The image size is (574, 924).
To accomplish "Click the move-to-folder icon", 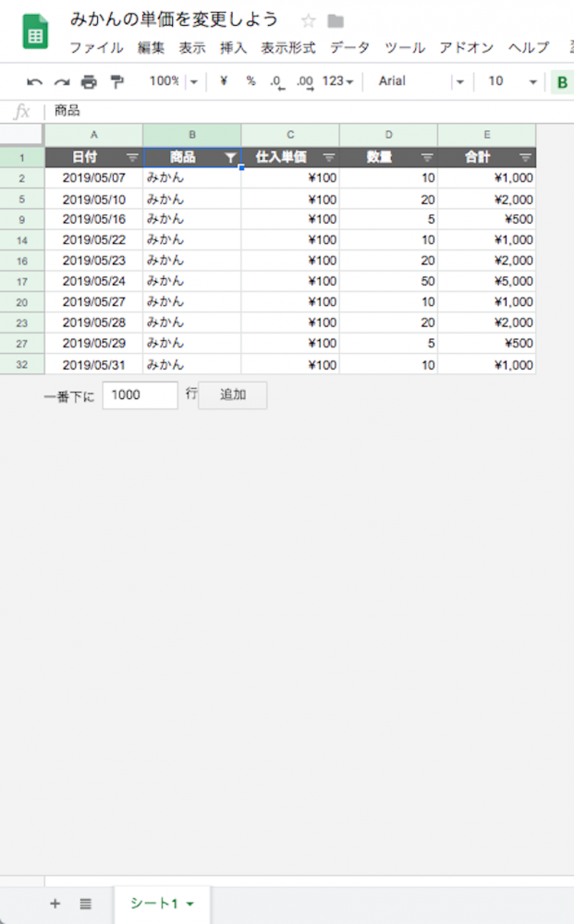I will tap(336, 21).
